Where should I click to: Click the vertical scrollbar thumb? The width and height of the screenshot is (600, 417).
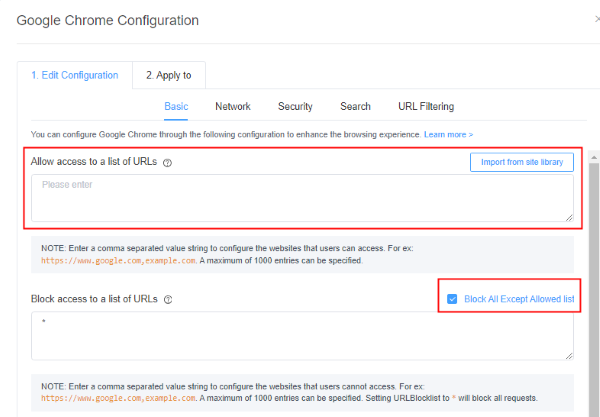click(x=594, y=290)
